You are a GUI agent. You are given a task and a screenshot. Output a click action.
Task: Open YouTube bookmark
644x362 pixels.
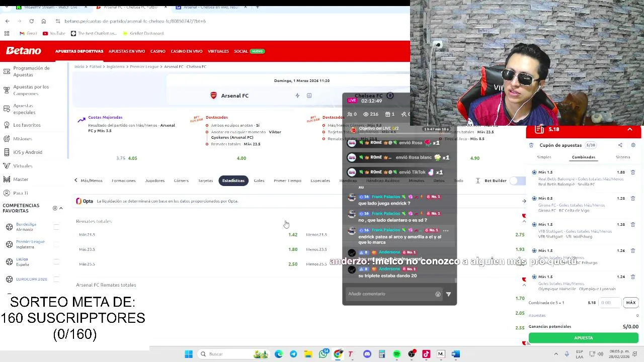click(54, 33)
